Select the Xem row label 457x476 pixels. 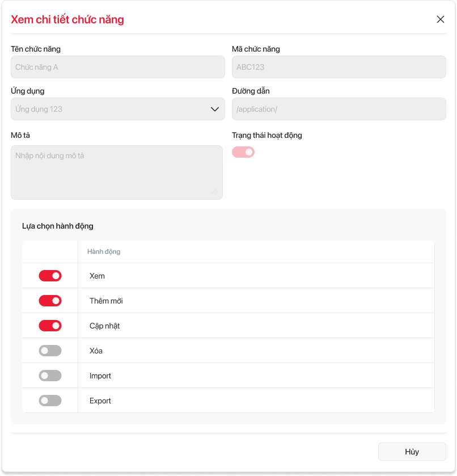tap(97, 276)
